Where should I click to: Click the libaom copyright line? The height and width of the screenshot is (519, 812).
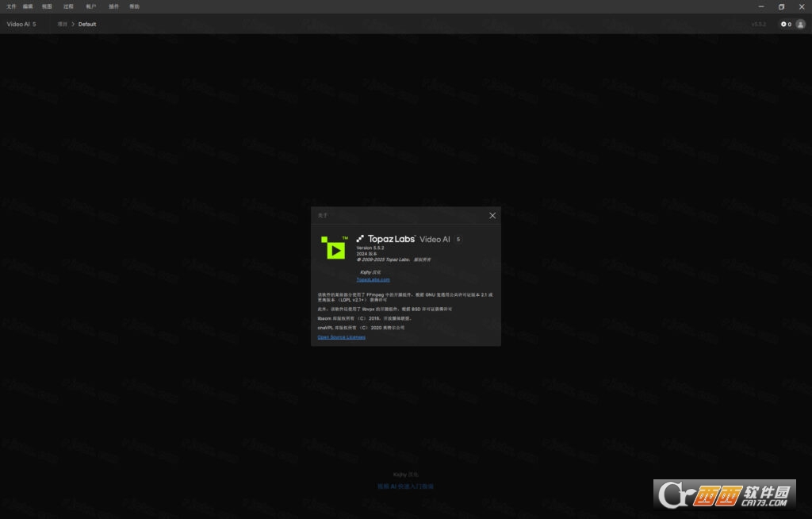[365, 318]
